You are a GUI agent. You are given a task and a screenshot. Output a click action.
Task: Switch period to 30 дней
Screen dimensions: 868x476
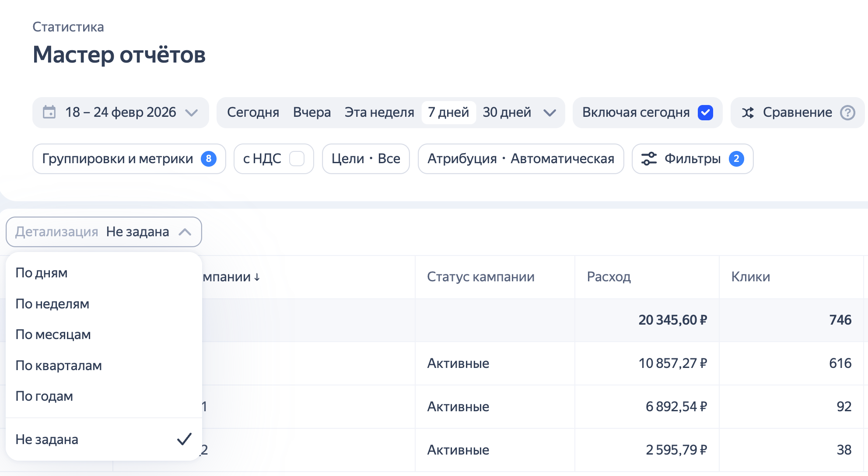[x=507, y=113]
